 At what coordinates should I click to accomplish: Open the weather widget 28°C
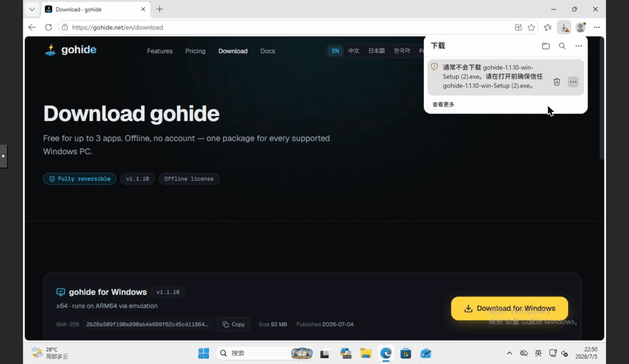tap(50, 353)
